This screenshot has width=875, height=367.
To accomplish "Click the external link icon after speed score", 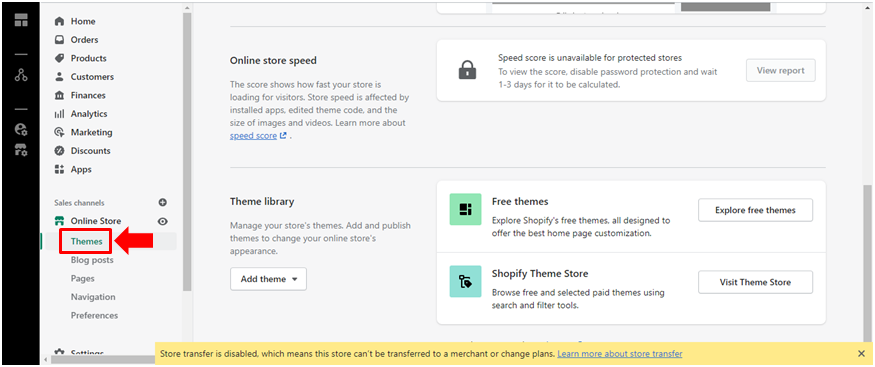I will (x=283, y=136).
